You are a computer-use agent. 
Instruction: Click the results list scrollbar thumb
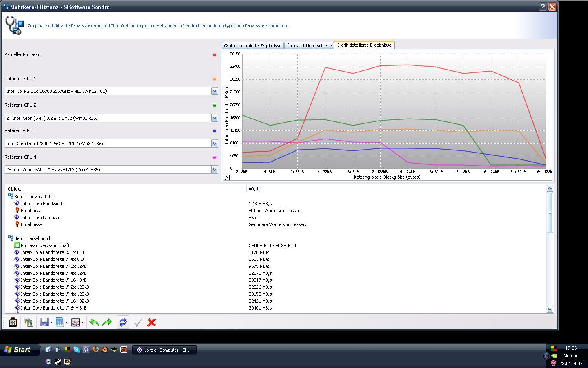(x=550, y=212)
